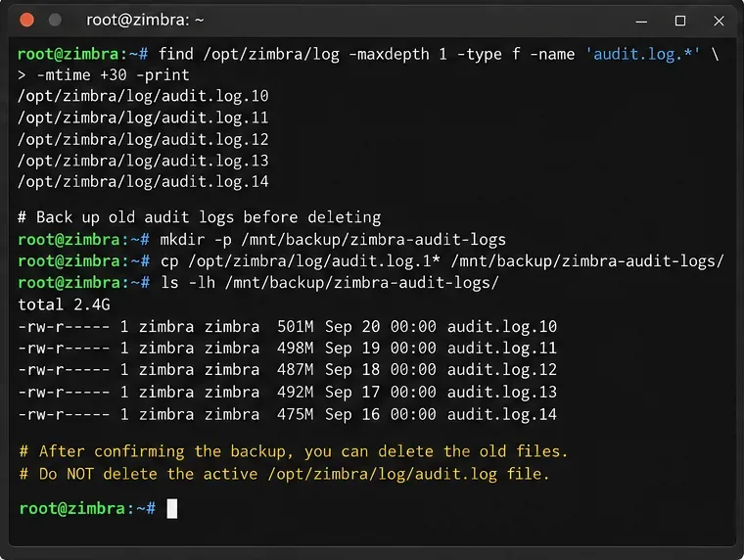This screenshot has height=560, width=744.
Task: Click the 'audit.log.*' quoted pattern in find command
Action: pyautogui.click(x=642, y=54)
